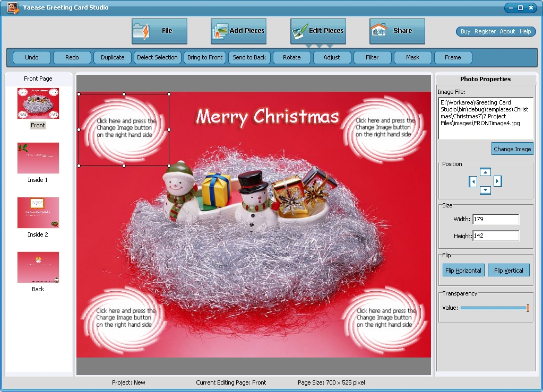Open the Help link
The width and height of the screenshot is (543, 392).
(525, 31)
